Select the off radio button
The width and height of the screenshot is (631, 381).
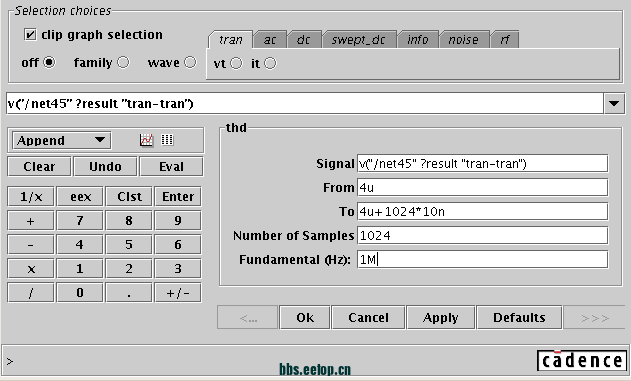[x=49, y=62]
